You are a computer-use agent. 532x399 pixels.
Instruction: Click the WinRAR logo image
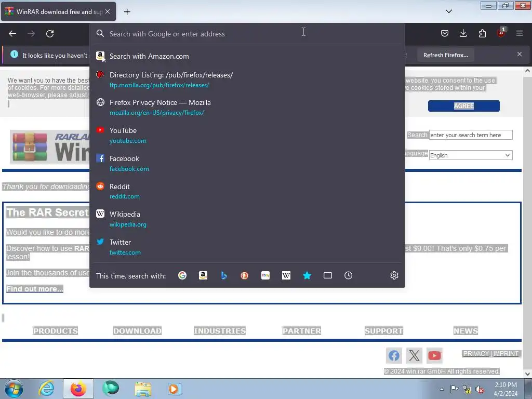(x=50, y=147)
